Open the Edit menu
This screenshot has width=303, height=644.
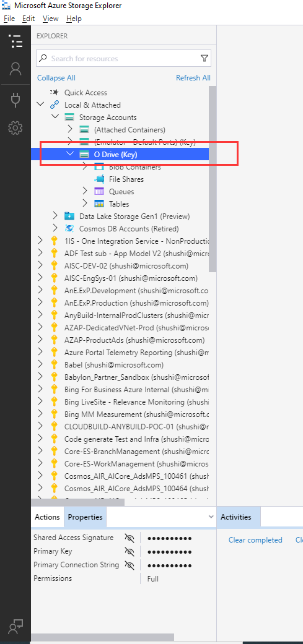click(x=29, y=19)
